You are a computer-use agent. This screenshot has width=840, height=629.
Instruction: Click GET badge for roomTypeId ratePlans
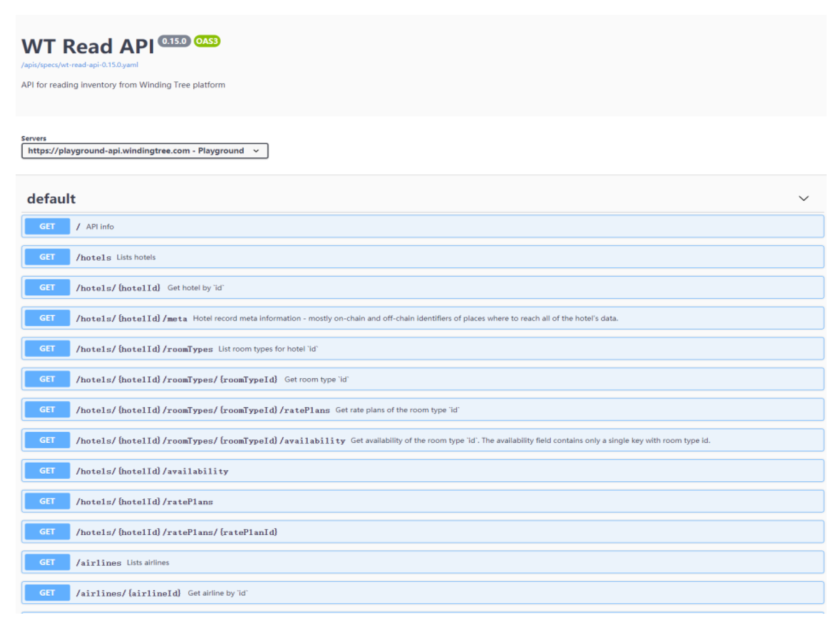tap(47, 410)
